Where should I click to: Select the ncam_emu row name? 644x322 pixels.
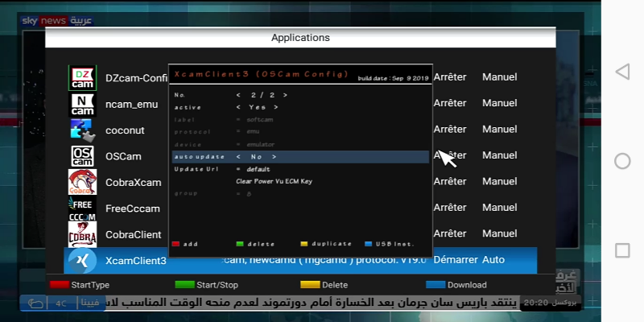point(131,105)
